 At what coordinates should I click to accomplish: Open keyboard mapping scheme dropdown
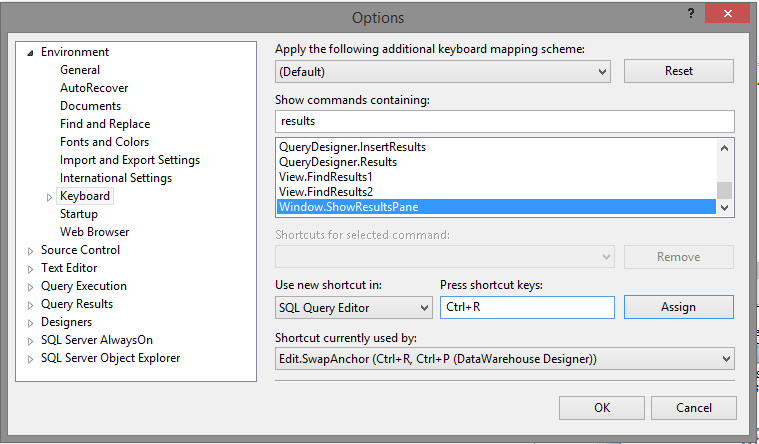point(601,72)
